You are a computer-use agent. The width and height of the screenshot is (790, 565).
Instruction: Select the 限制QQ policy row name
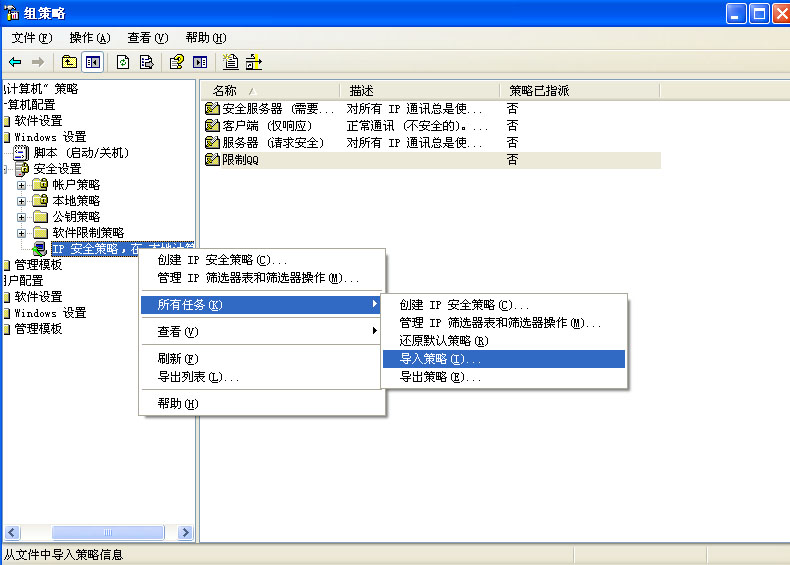(240, 159)
